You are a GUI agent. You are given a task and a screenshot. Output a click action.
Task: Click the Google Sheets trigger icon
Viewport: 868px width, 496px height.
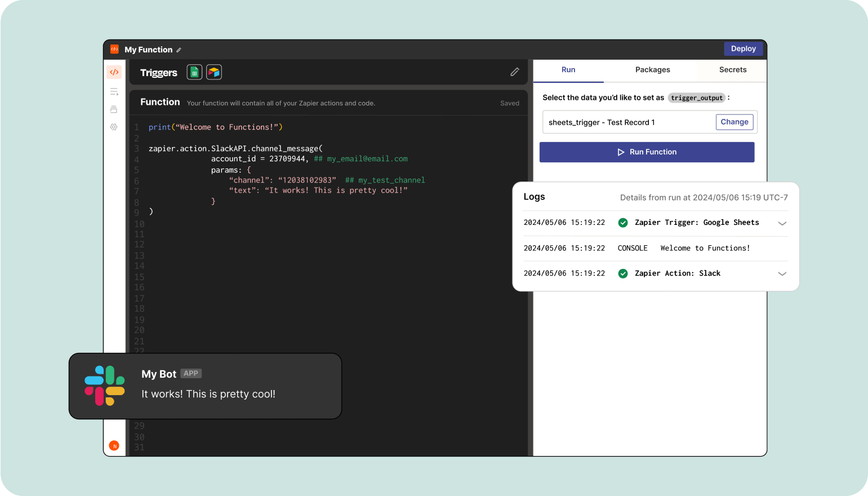(194, 72)
